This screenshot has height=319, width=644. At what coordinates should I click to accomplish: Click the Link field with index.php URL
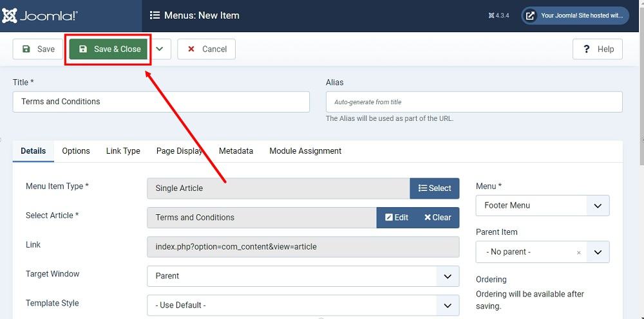pos(303,247)
